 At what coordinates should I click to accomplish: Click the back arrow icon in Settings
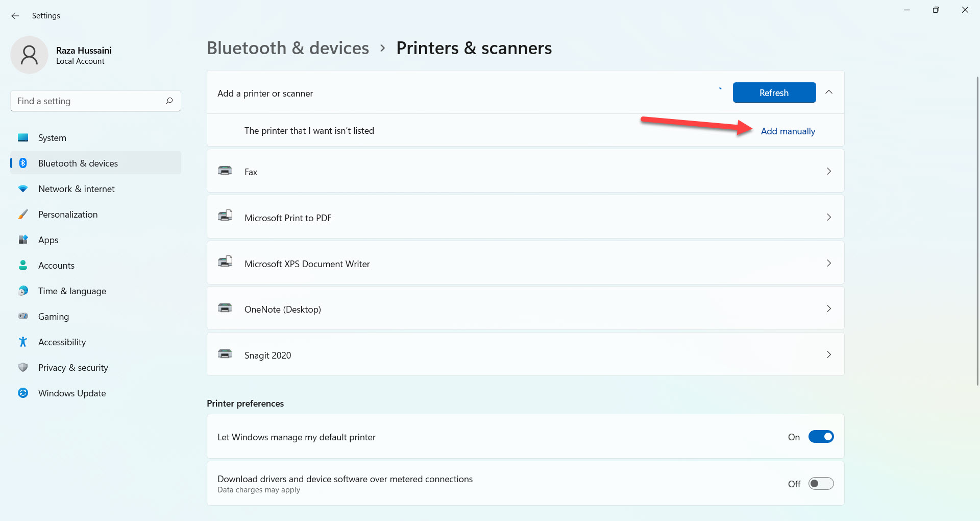(15, 16)
